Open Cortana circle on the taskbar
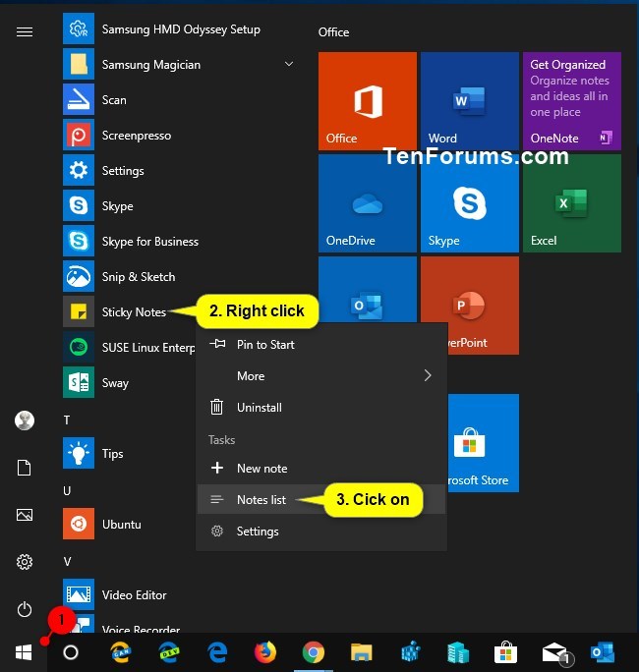The height and width of the screenshot is (672, 639). point(71,652)
